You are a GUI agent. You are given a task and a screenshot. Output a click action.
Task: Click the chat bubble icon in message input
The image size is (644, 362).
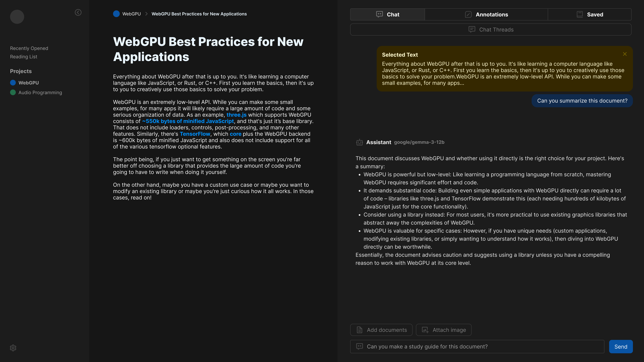coord(359,347)
